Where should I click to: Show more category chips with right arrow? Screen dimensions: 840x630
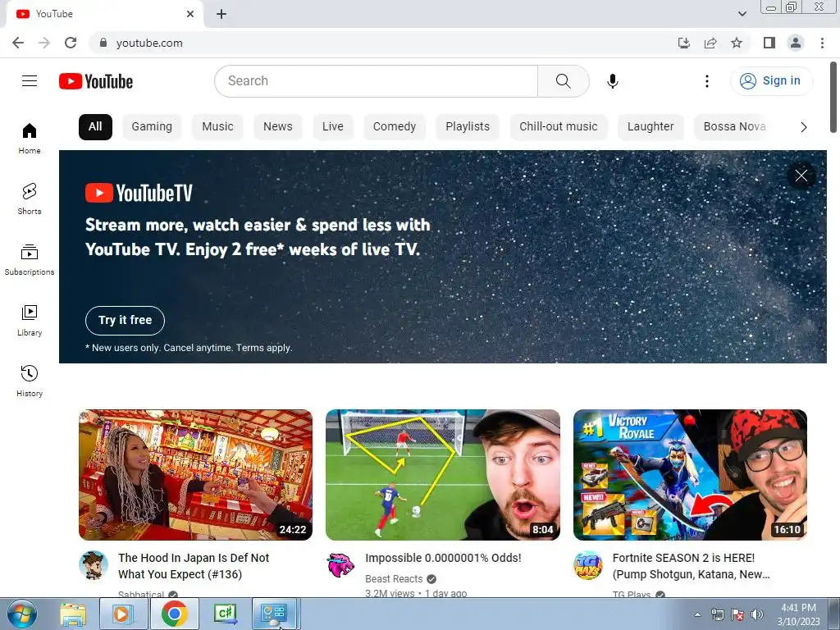[x=803, y=127]
